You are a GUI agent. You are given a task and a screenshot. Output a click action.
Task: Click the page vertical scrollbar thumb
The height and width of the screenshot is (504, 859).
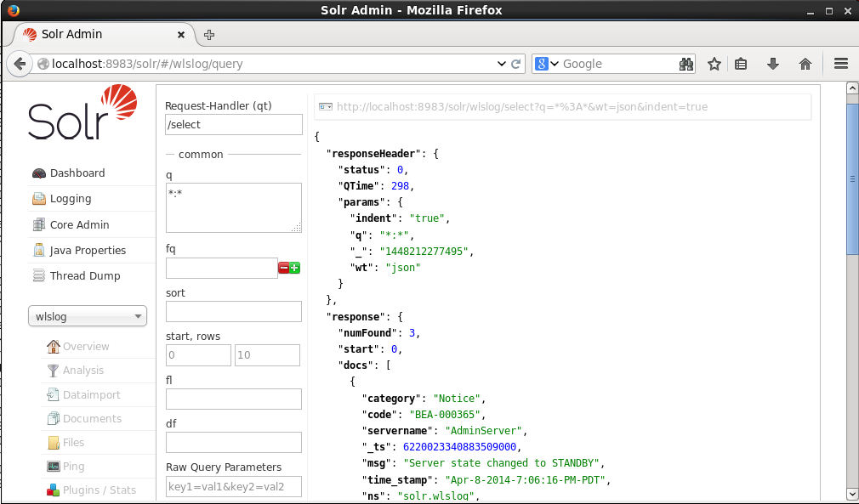[852, 180]
